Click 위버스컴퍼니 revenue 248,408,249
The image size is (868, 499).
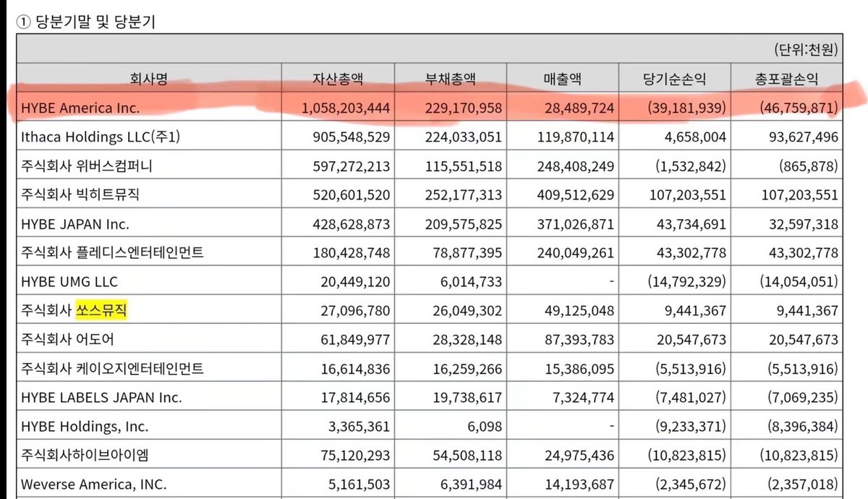click(576, 166)
